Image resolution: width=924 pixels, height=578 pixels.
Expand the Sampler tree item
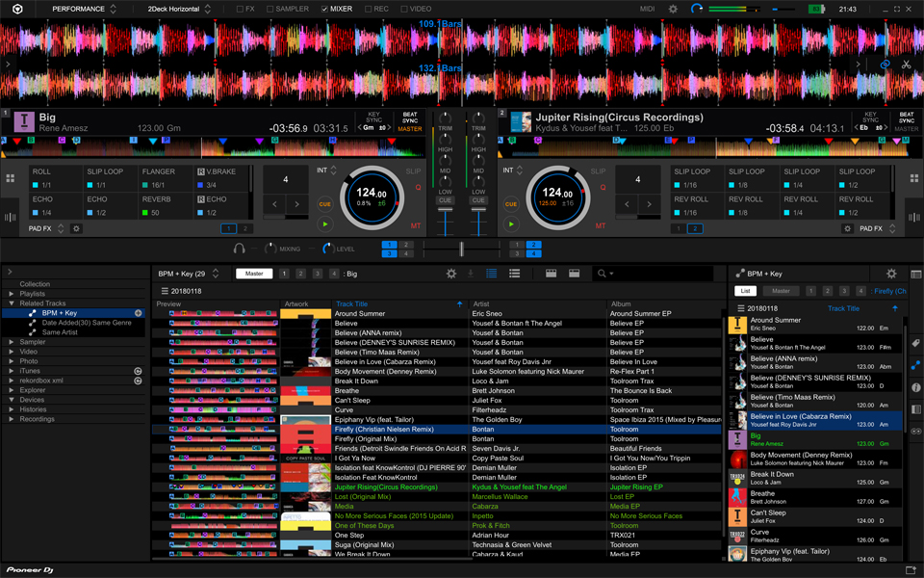coord(12,342)
